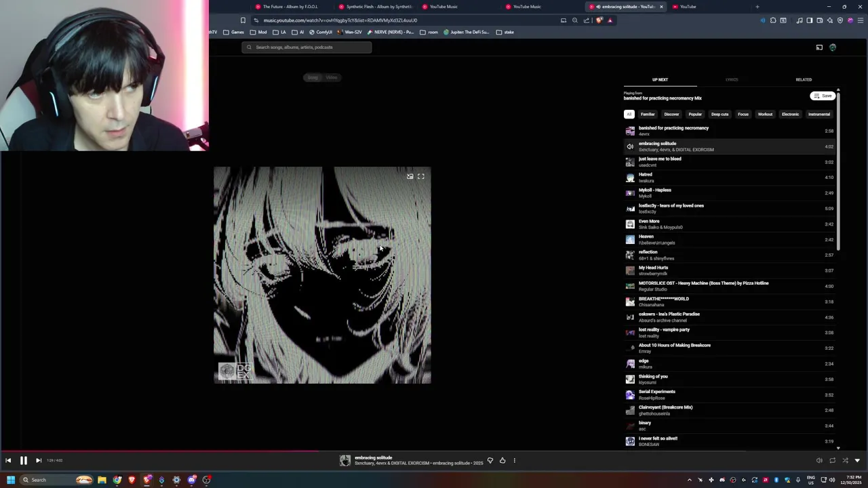Switch to Synthetic Flesh - Album browser tab

click(375, 7)
